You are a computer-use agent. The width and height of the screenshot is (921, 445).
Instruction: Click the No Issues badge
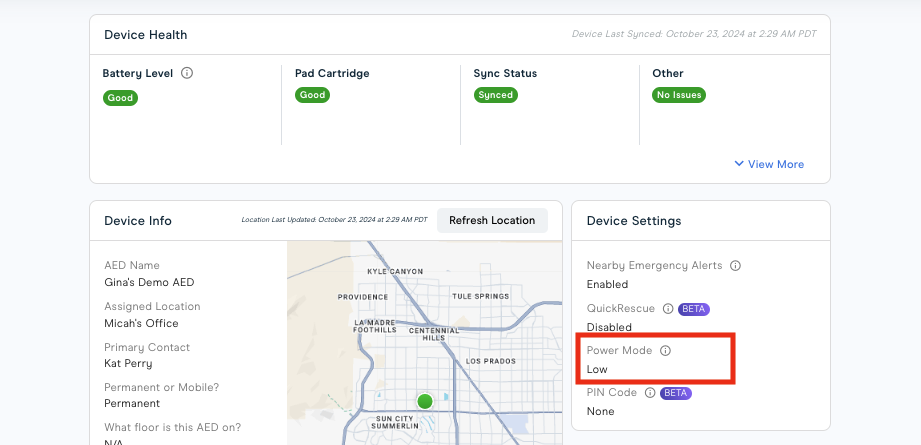coord(679,95)
